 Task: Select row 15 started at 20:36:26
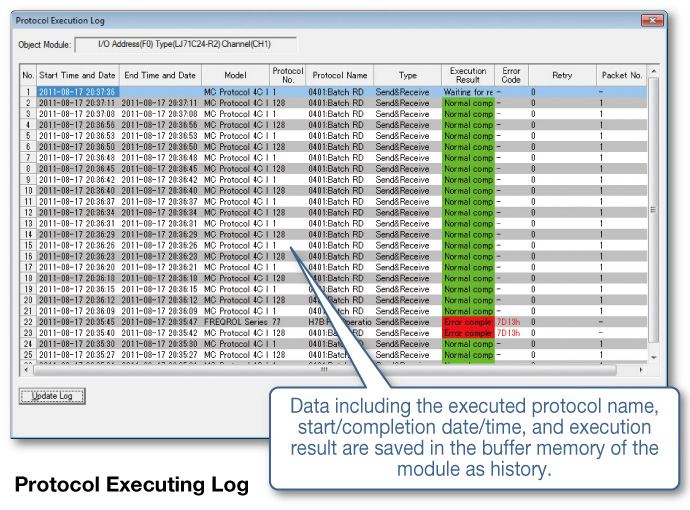point(333,245)
